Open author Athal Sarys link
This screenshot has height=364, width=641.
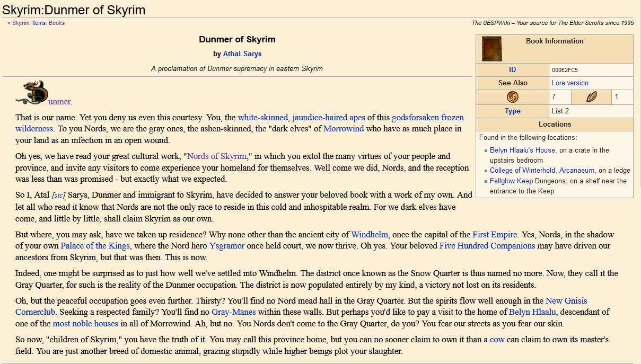pos(242,54)
